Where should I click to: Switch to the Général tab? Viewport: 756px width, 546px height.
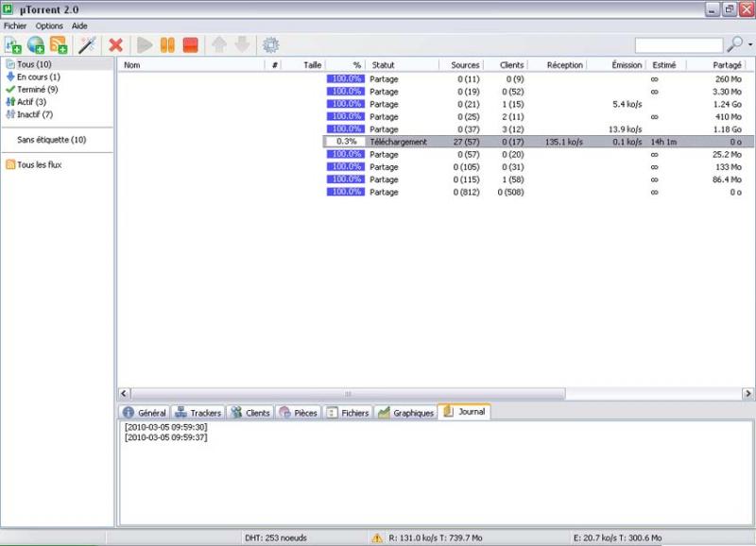point(145,413)
